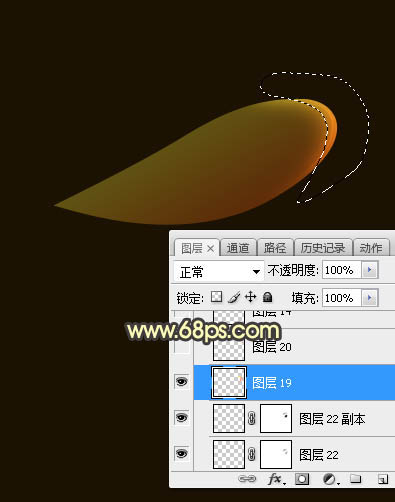This screenshot has height=502, width=395.
Task: Hide layer 图层 22 via eye icon
Action: click(x=182, y=453)
